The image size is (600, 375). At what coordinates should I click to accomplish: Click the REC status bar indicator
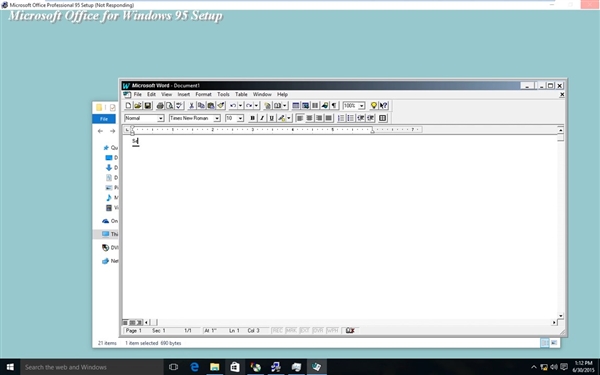[x=277, y=331]
